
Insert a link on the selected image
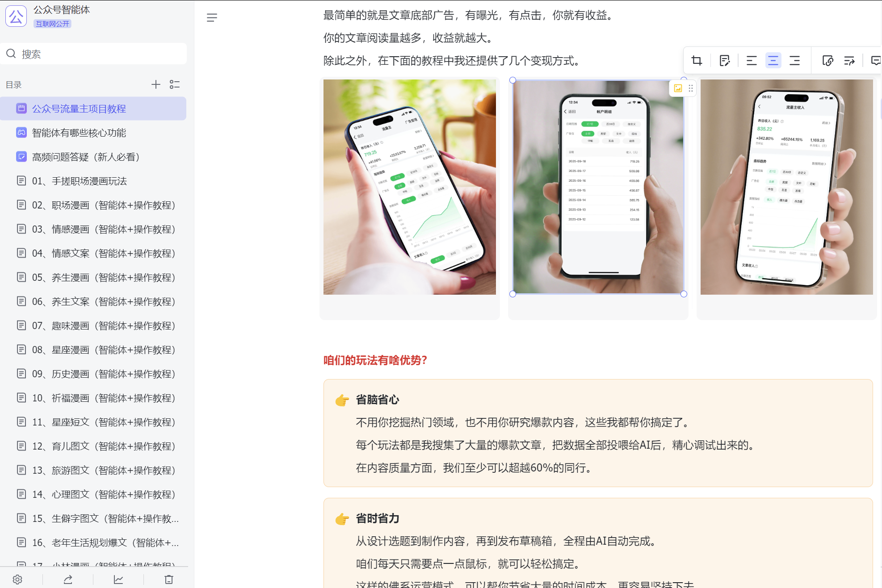(827, 60)
